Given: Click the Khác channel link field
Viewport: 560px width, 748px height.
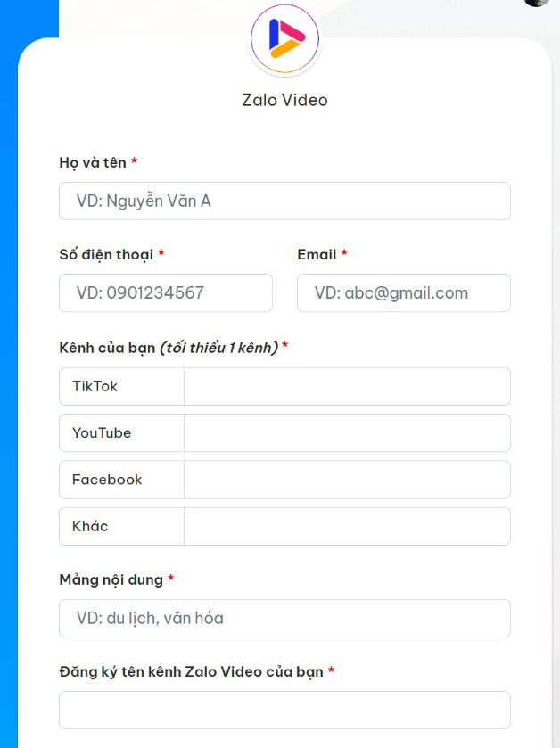Looking at the screenshot, I should [347, 526].
